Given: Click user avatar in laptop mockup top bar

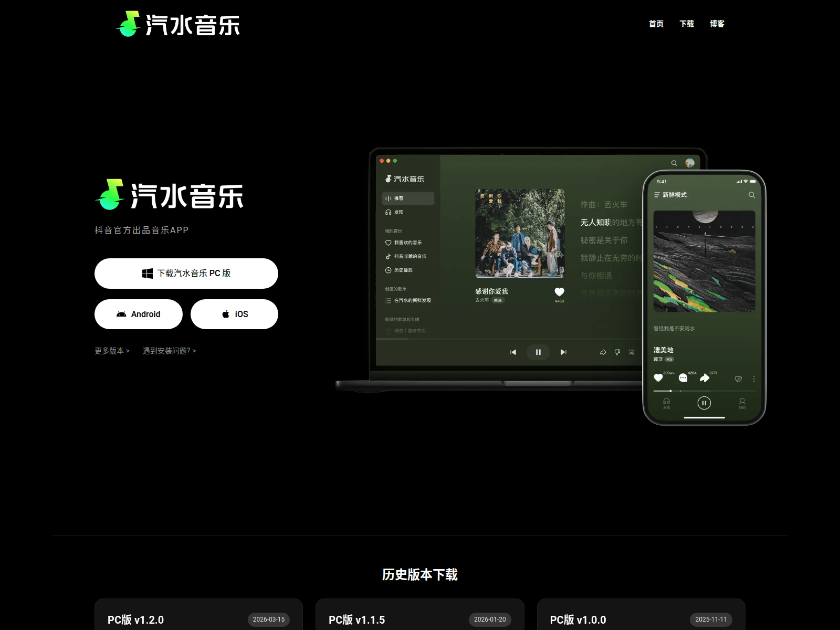Looking at the screenshot, I should tap(690, 163).
